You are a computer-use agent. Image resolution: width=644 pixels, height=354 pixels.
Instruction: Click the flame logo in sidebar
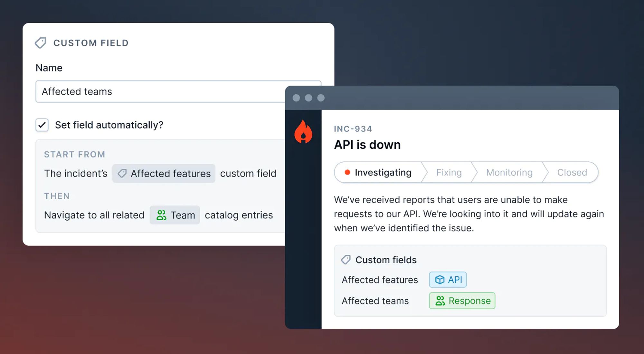[303, 132]
